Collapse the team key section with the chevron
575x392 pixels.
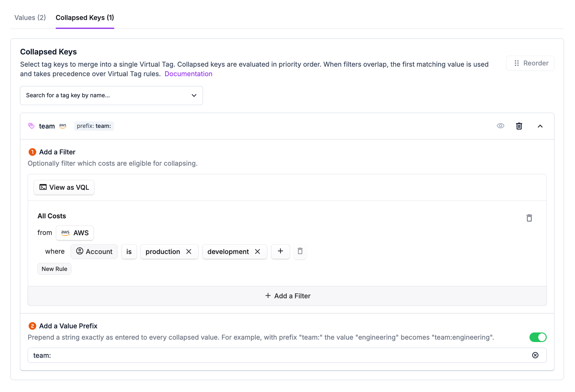pos(540,126)
